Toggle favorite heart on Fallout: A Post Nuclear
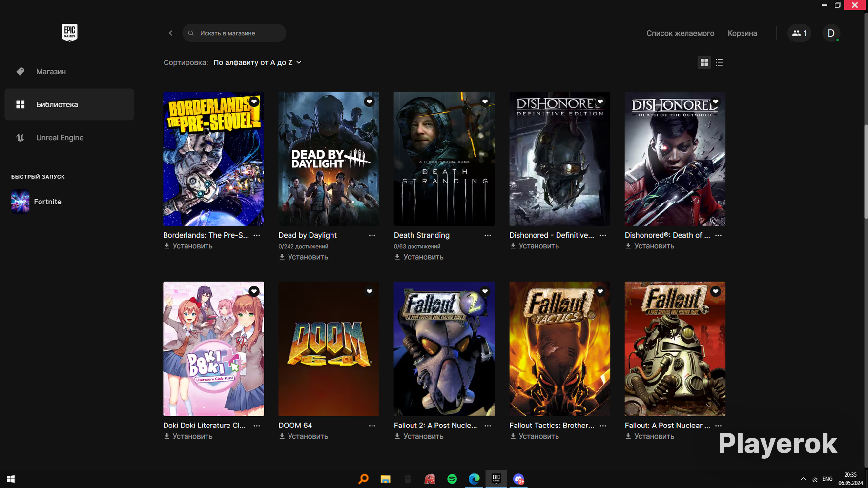The image size is (868, 488). 716,291
